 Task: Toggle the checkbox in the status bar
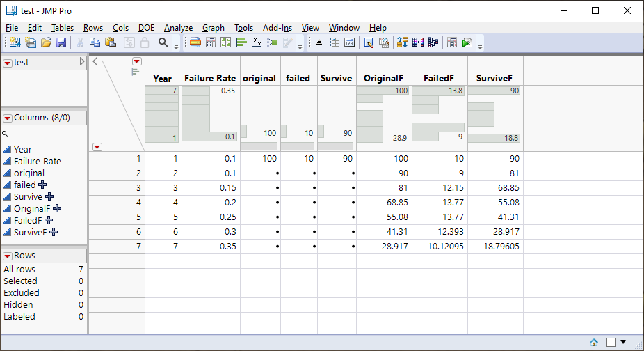(611, 342)
